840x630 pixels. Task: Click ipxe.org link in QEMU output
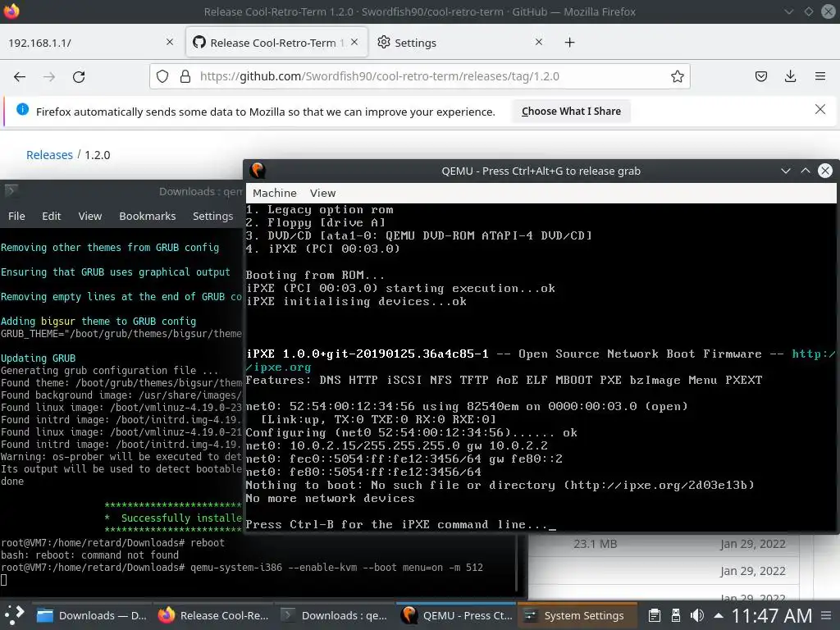pos(279,367)
